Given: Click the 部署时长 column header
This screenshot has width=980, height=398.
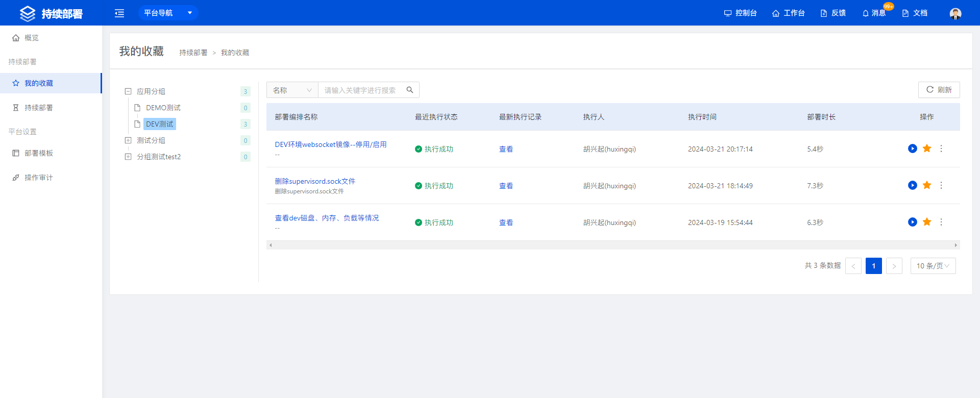Looking at the screenshot, I should [821, 117].
